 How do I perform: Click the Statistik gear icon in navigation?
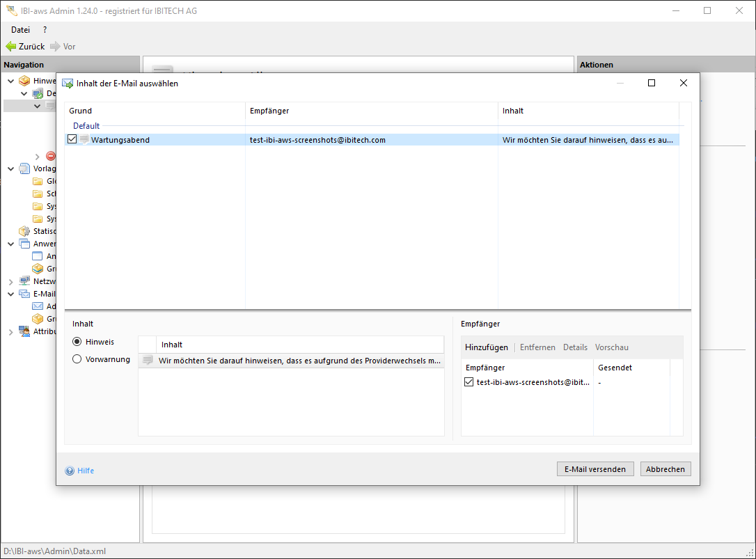[x=25, y=231]
